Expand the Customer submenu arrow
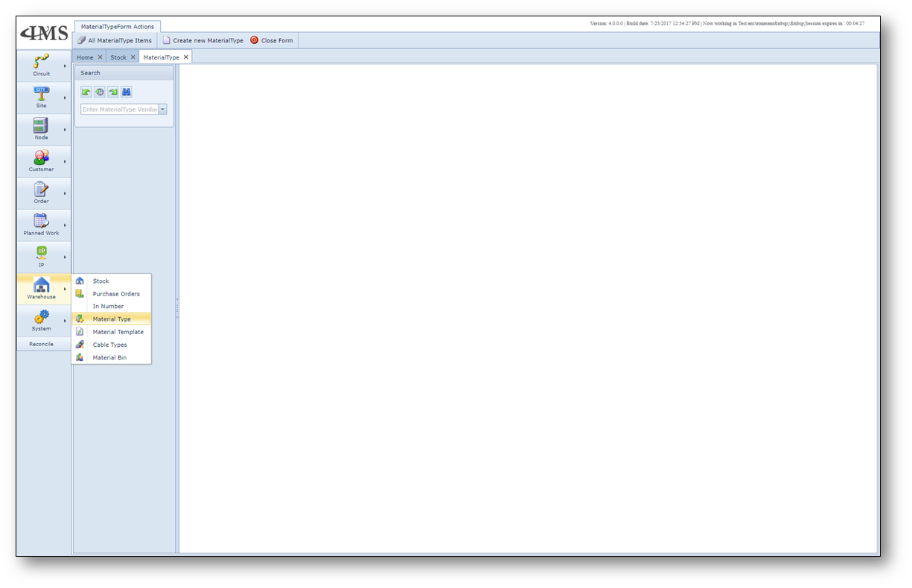This screenshot has height=588, width=912. coord(65,162)
